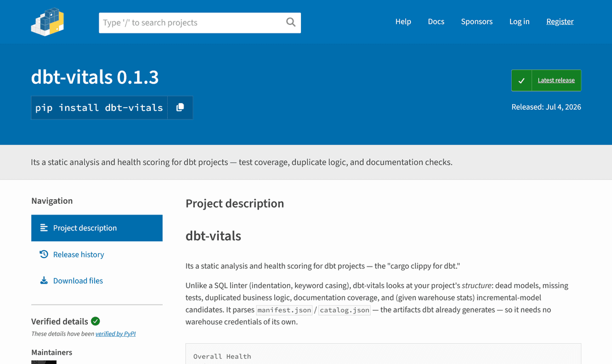Open the Sponsors page
Screen dimensions: 612x364
click(x=477, y=22)
